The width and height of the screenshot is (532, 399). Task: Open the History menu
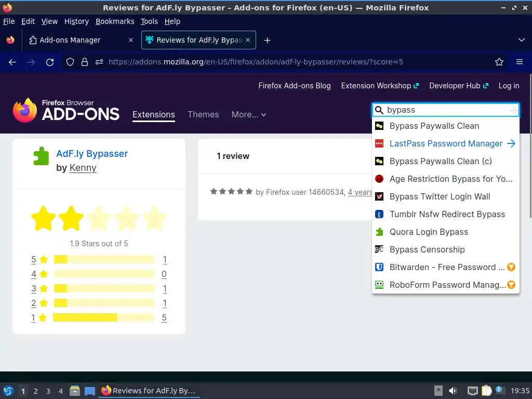[77, 21]
